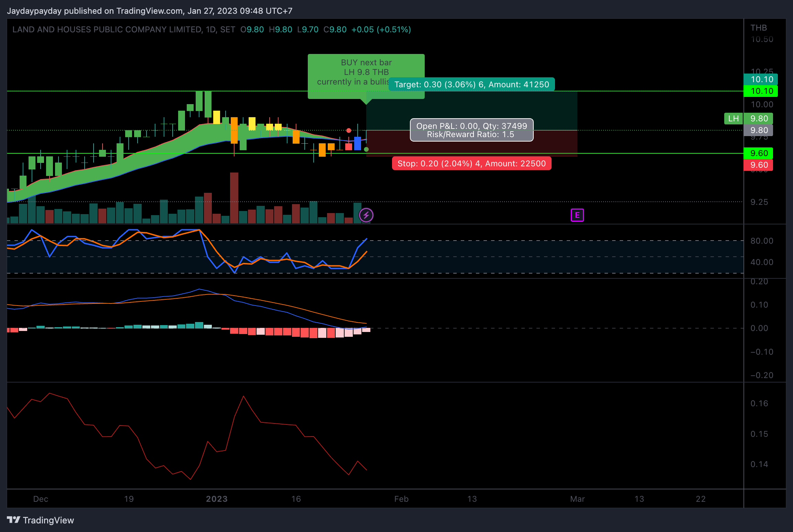This screenshot has height=532, width=793.
Task: Click the O9.80 open value
Action: pyautogui.click(x=252, y=30)
